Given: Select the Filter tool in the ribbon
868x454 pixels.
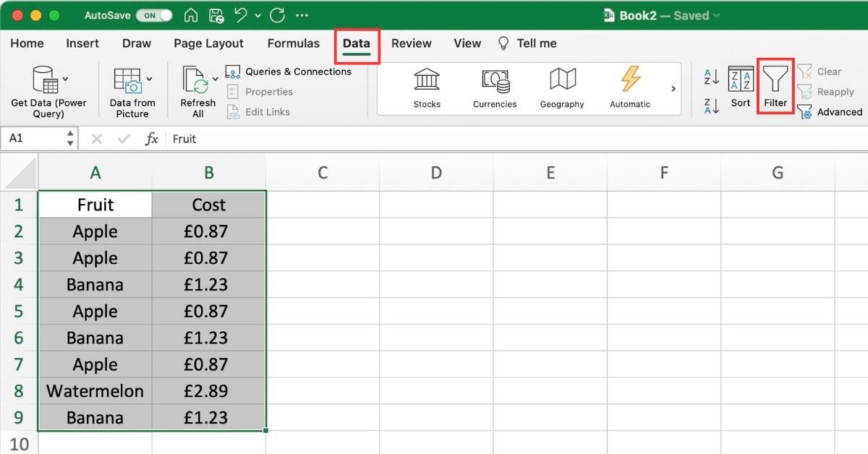Looking at the screenshot, I should 775,85.
